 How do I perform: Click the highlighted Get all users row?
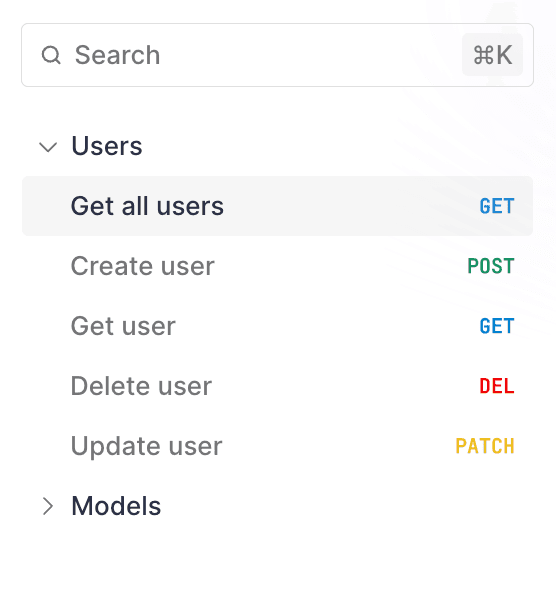click(x=277, y=206)
